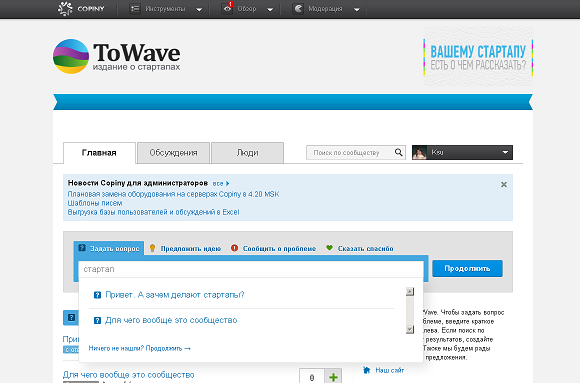Expand the user account dropdown arrow
This screenshot has height=384, width=581.
(505, 152)
